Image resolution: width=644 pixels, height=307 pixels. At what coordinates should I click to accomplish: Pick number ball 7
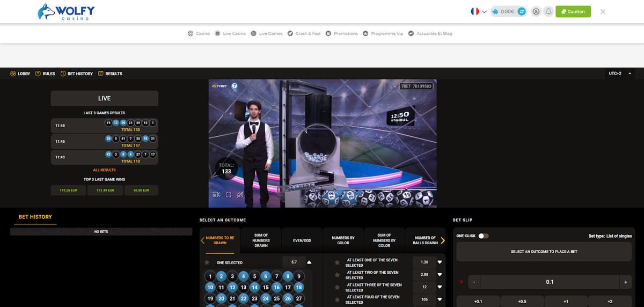click(276, 276)
